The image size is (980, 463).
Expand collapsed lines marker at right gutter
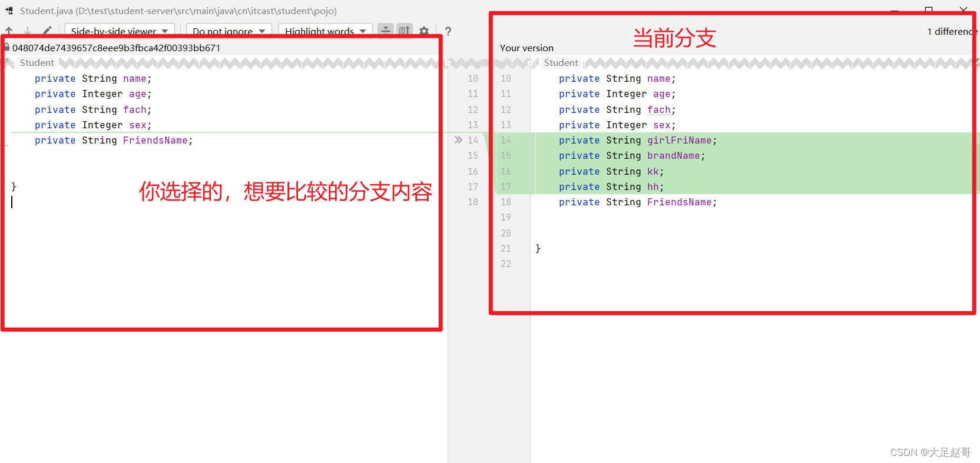(531, 63)
